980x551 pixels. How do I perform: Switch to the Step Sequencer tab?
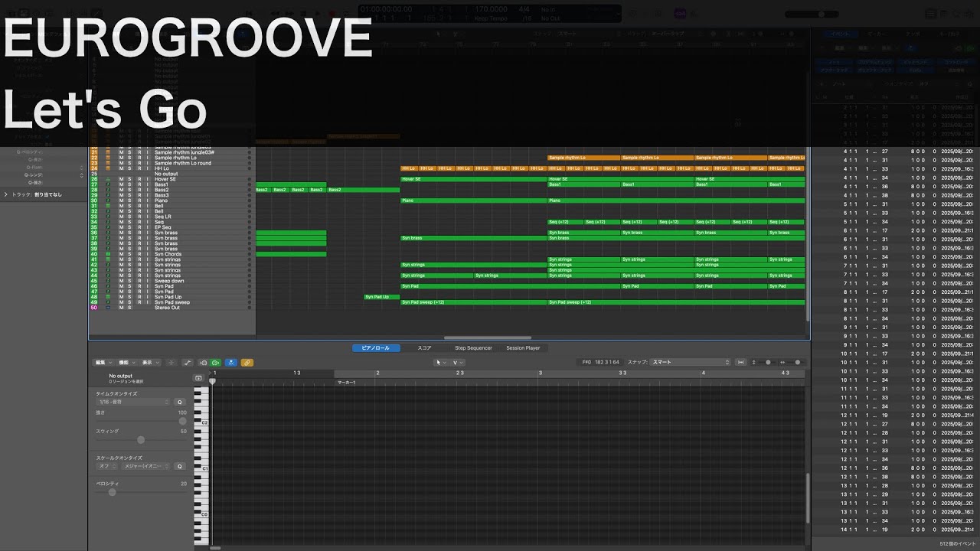[x=473, y=348]
